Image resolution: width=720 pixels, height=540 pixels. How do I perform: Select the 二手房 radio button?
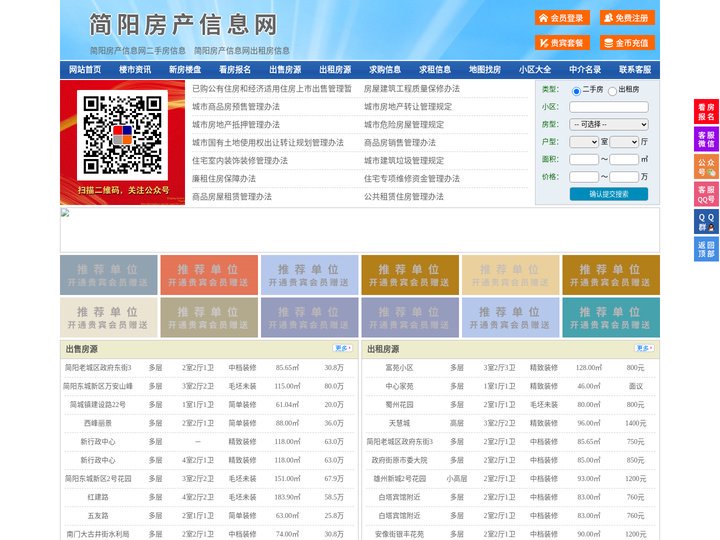point(576,91)
